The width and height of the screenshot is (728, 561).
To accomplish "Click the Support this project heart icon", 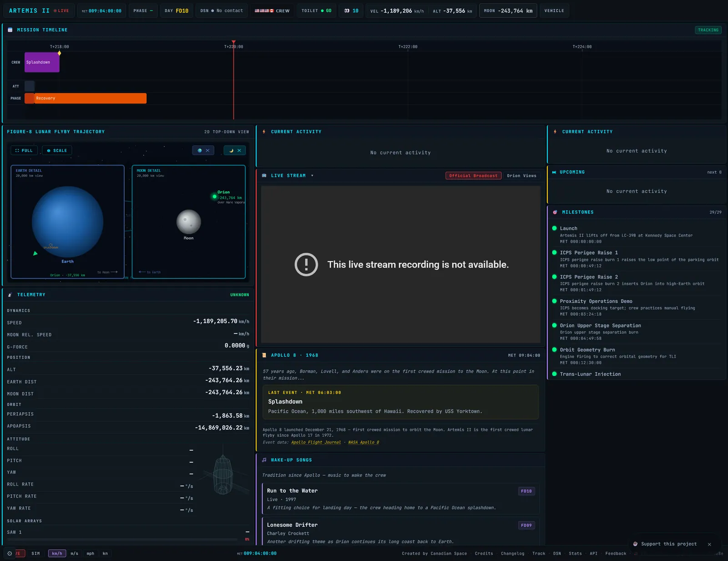I will pos(636,544).
